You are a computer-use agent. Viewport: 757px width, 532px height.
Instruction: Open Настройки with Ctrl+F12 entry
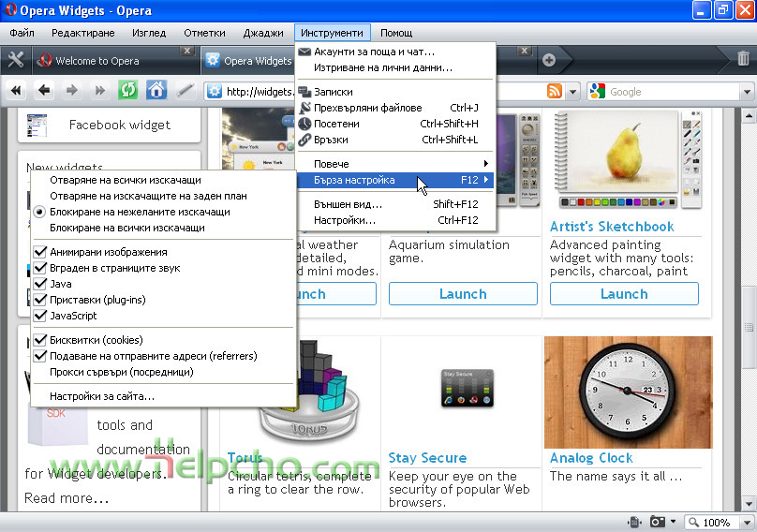point(395,220)
